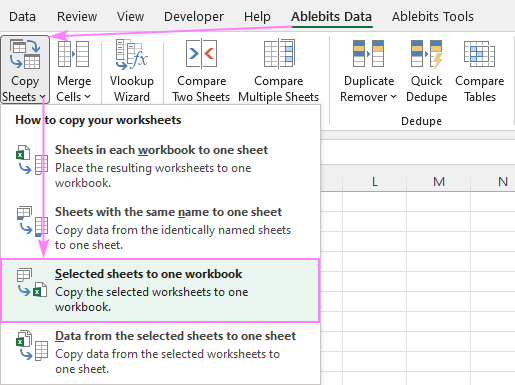Choose Sheets in each workbook to one sheet

160,166
